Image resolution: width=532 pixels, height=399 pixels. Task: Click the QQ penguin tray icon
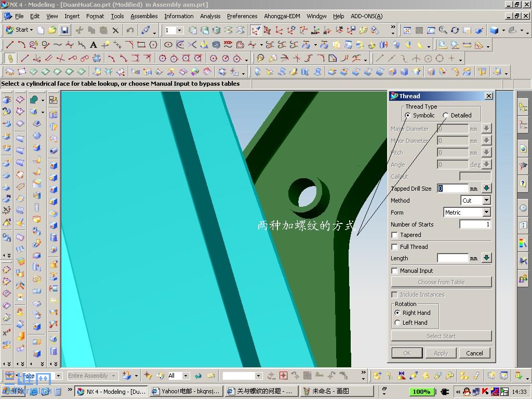pyautogui.click(x=467, y=392)
